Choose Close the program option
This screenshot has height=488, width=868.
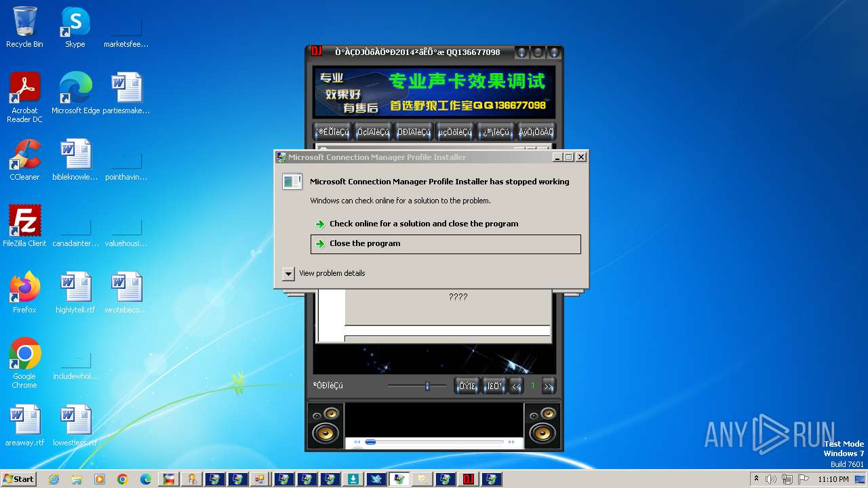pyautogui.click(x=446, y=244)
